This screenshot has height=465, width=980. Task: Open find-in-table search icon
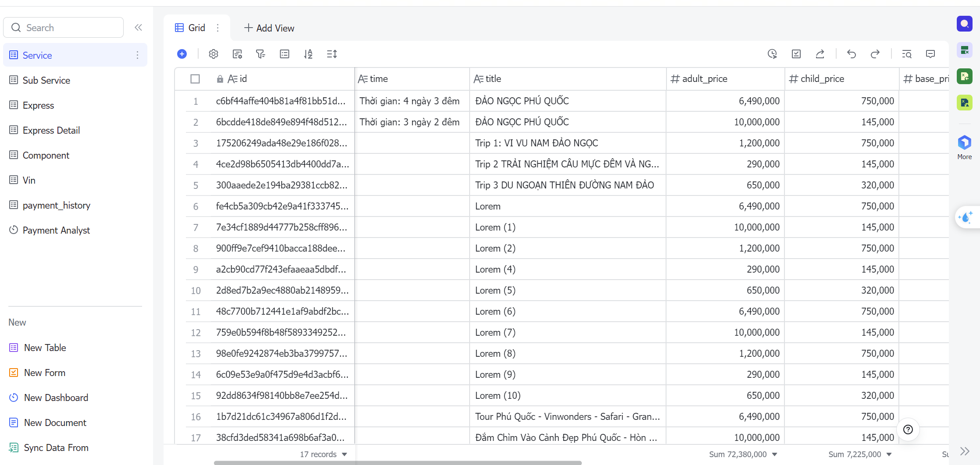click(906, 54)
